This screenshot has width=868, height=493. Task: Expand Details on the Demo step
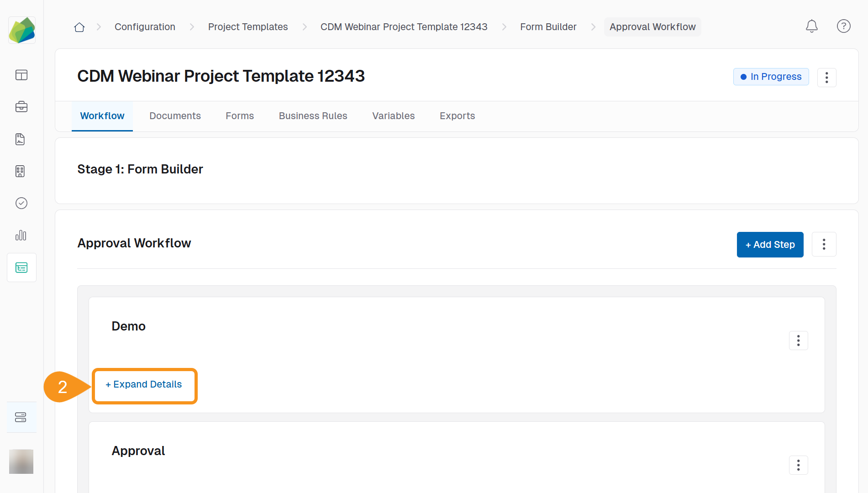point(144,385)
